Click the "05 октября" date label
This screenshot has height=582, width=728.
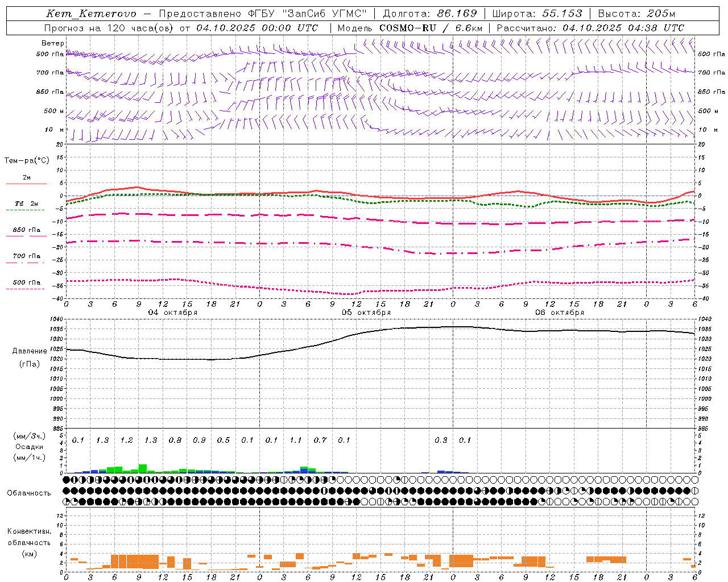[366, 313]
